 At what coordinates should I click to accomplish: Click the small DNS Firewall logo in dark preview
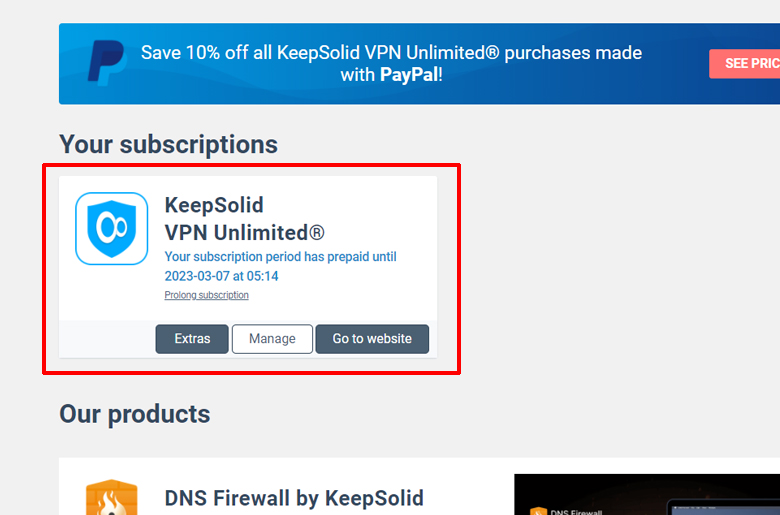(x=538, y=511)
